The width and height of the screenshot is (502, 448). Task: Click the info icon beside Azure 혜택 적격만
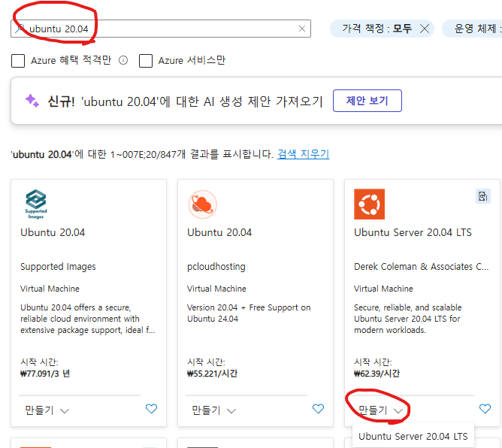tap(123, 60)
